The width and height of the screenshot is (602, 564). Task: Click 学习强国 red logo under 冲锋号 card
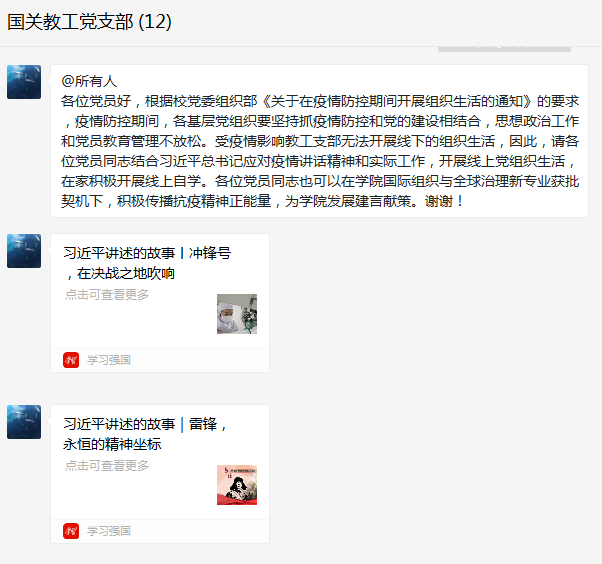(x=71, y=360)
